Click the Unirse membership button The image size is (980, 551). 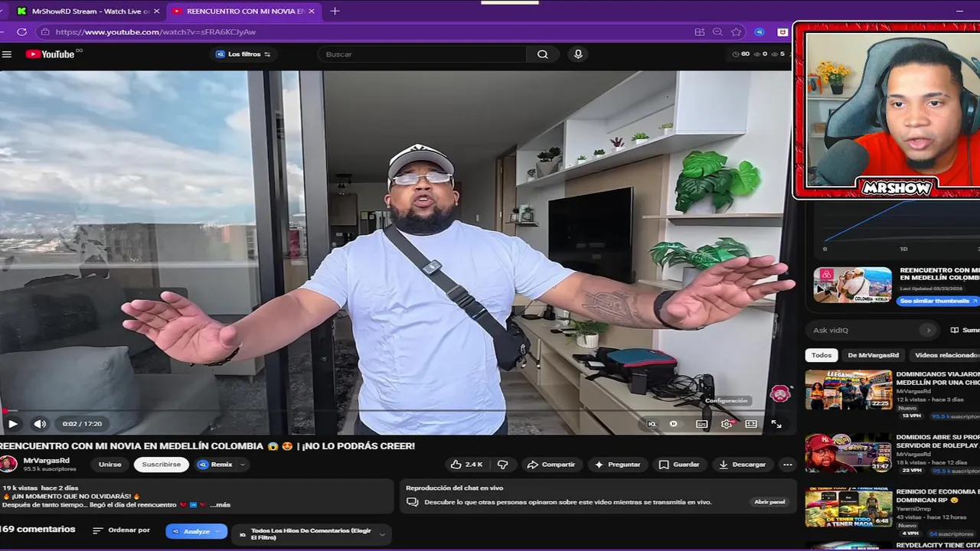[x=110, y=465]
